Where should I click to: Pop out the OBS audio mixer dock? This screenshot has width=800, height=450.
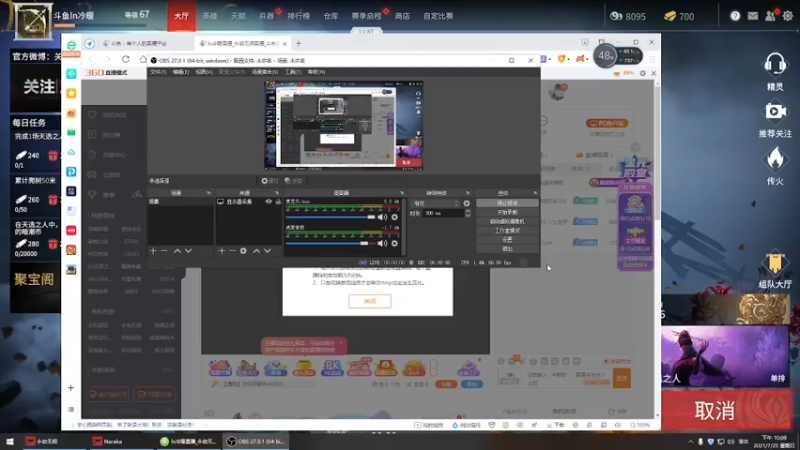point(402,193)
